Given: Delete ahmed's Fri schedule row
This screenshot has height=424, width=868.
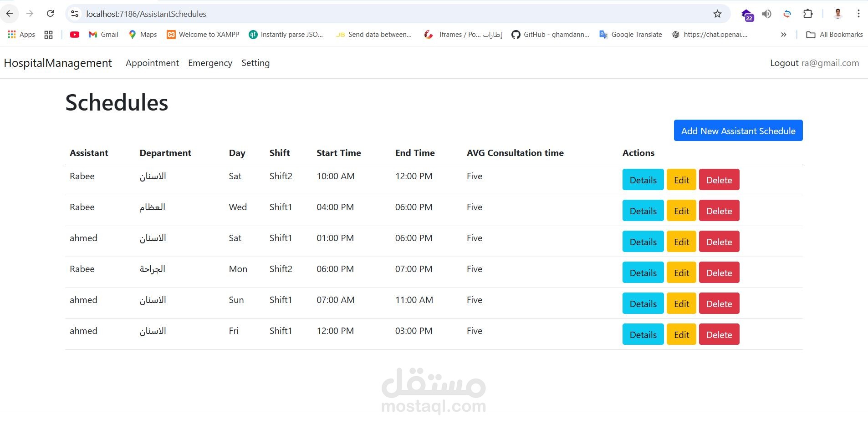Looking at the screenshot, I should point(719,334).
